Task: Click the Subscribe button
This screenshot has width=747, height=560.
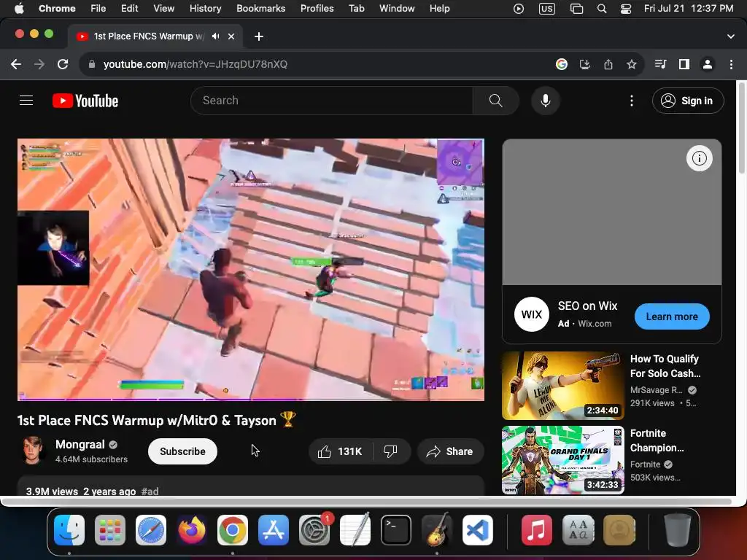Action: click(182, 451)
